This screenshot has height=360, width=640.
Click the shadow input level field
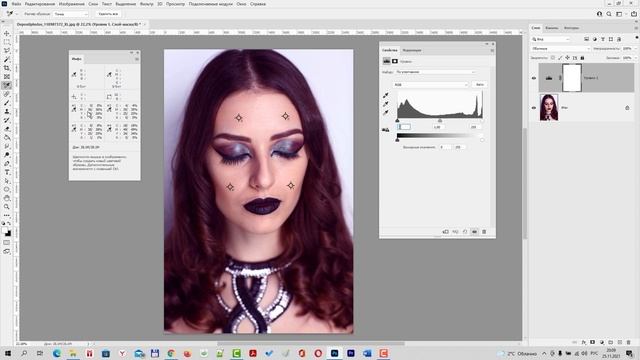point(404,127)
